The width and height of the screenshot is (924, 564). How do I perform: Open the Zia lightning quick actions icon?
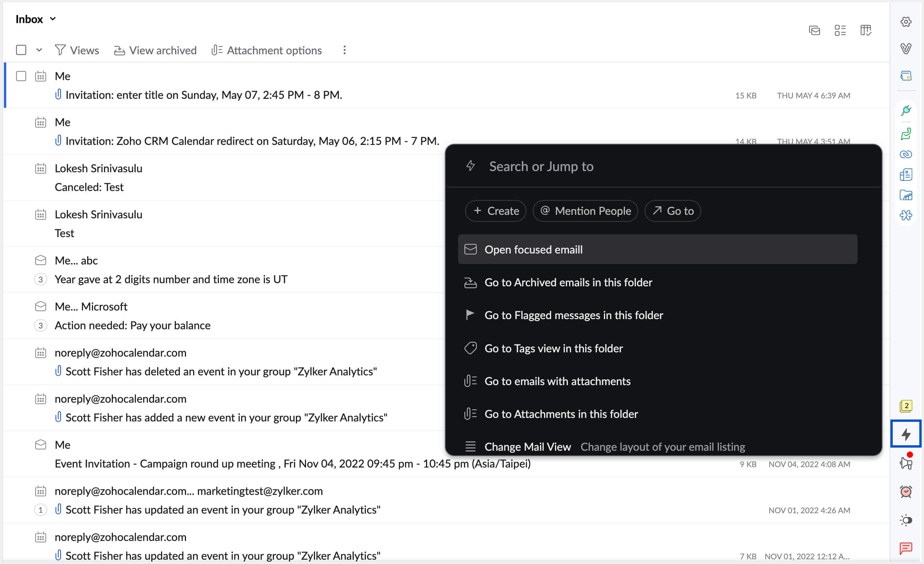tap(906, 434)
